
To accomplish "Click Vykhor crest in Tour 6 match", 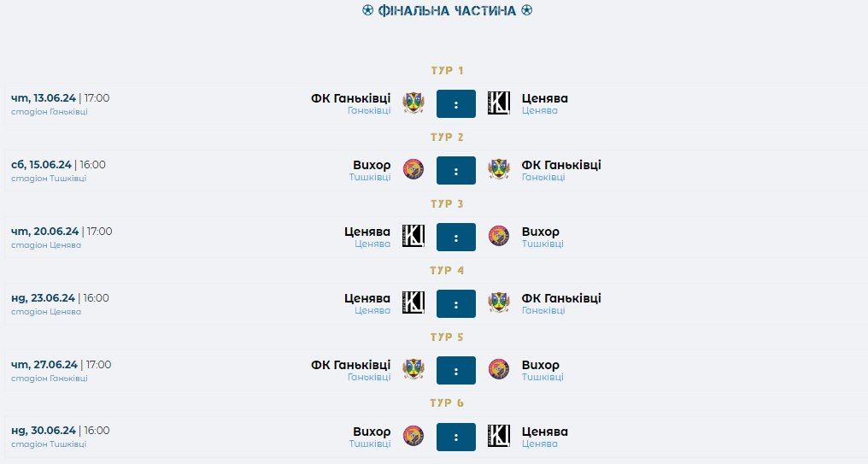I will (x=413, y=436).
